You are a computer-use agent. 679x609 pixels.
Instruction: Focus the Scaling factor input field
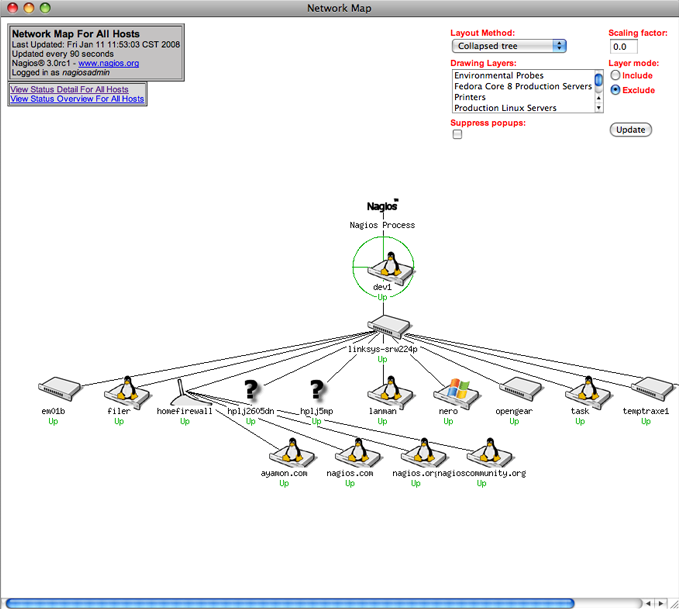pos(624,46)
